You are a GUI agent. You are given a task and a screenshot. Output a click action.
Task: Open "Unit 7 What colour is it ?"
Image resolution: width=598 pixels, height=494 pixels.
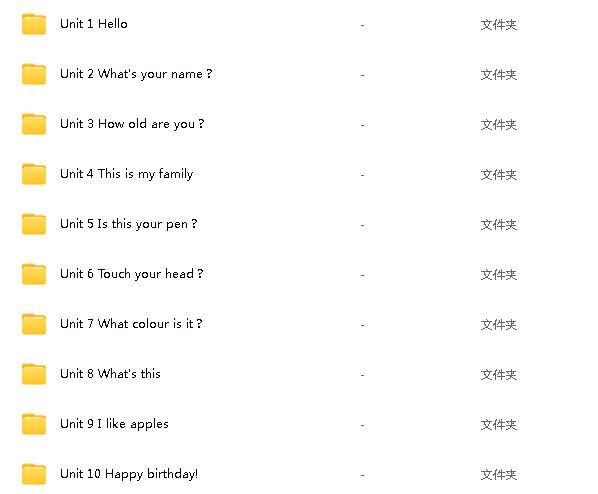(x=131, y=324)
